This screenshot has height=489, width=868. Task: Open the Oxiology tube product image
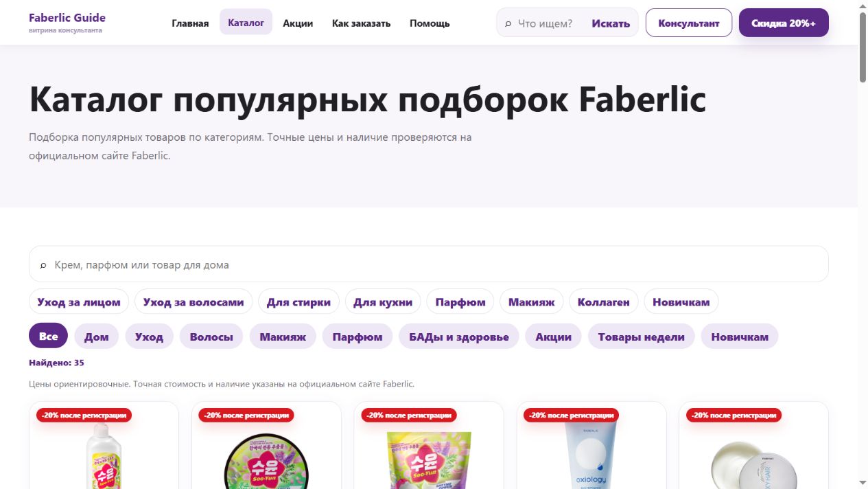[591, 455]
